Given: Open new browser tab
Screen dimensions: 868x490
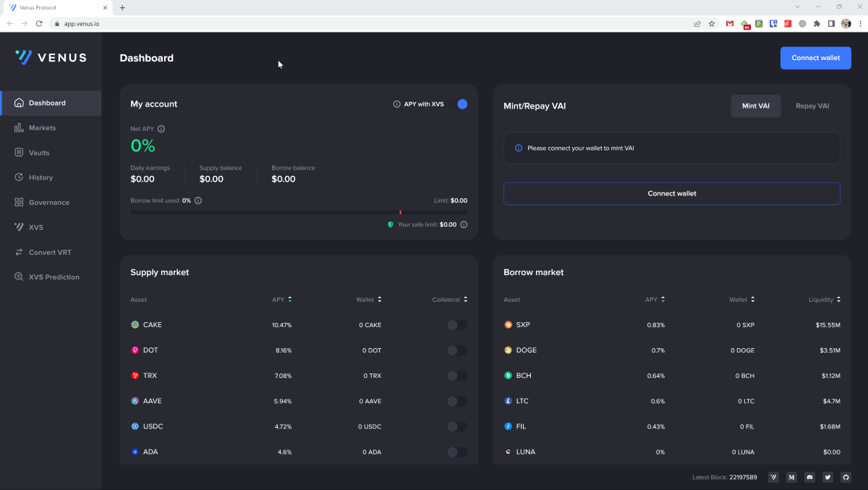Looking at the screenshot, I should pyautogui.click(x=122, y=7).
